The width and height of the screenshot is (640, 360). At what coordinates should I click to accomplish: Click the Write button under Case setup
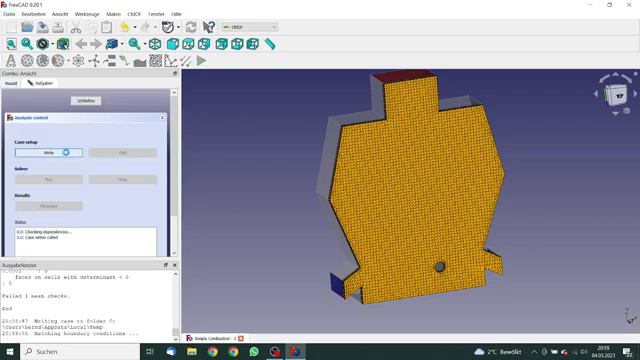pyautogui.click(x=49, y=153)
